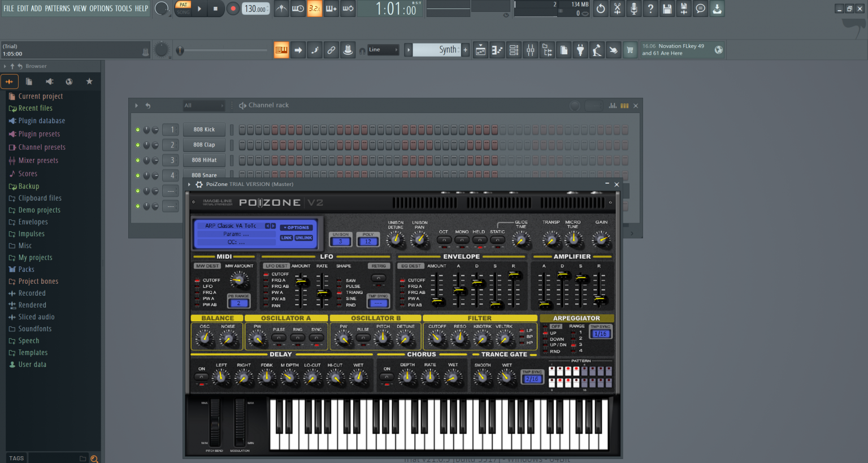Mute the 808 Kick channel

(x=137, y=129)
